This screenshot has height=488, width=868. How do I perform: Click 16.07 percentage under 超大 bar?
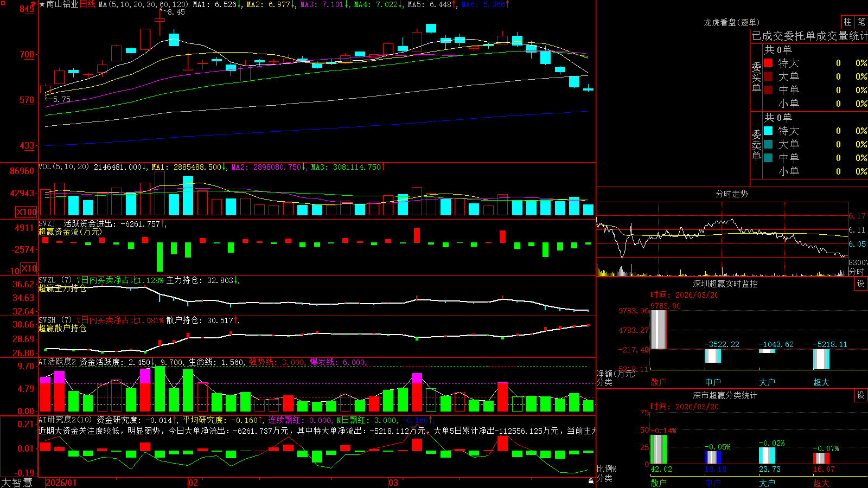point(824,469)
